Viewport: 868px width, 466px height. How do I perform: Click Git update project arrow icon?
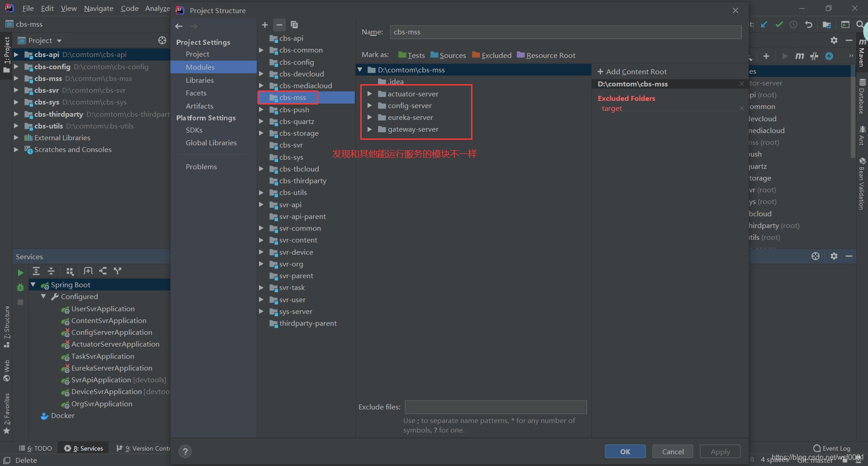coord(764,24)
